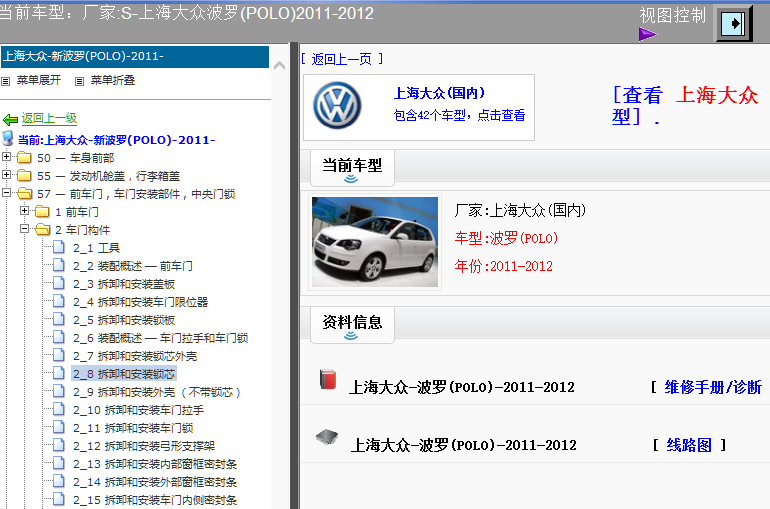Screen dimensions: 770x509
Task: Click the white Polo car thumbnail
Action: click(x=375, y=242)
